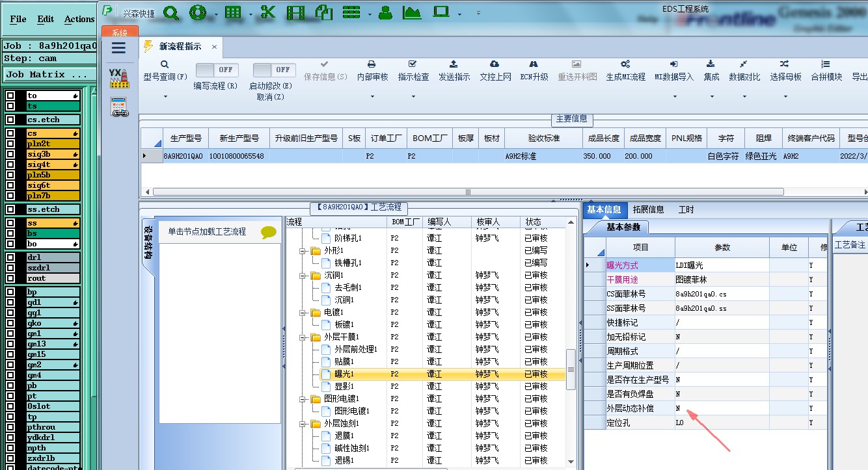
Task: Open the hamburger menu icon in sidebar
Action: (118, 47)
